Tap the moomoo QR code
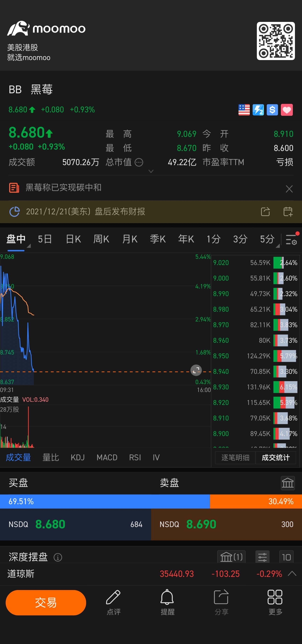The width and height of the screenshot is (302, 644). pyautogui.click(x=276, y=41)
